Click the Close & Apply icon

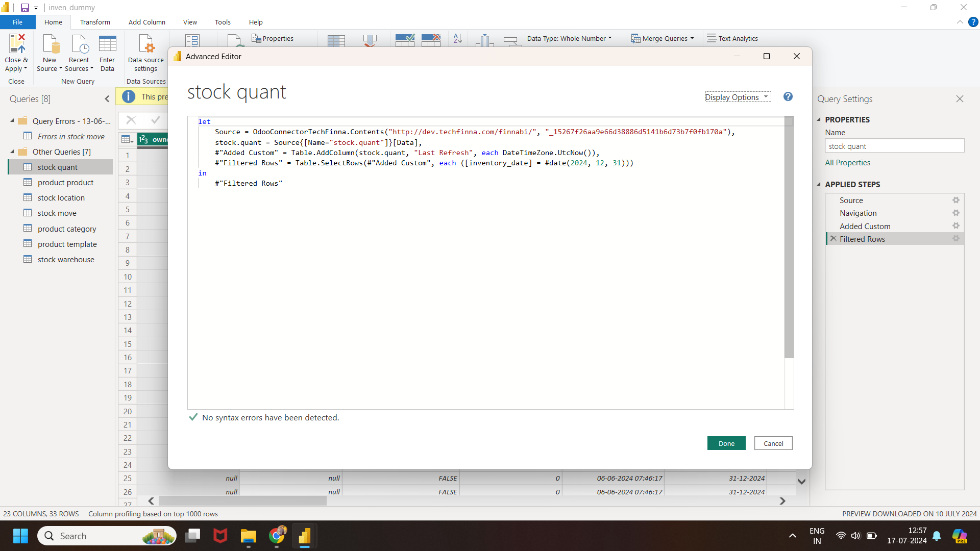click(16, 44)
